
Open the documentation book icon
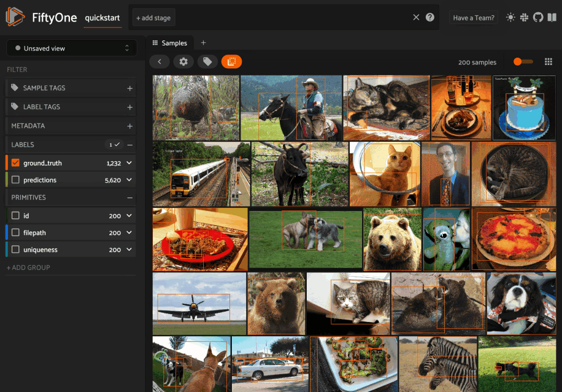(x=552, y=17)
